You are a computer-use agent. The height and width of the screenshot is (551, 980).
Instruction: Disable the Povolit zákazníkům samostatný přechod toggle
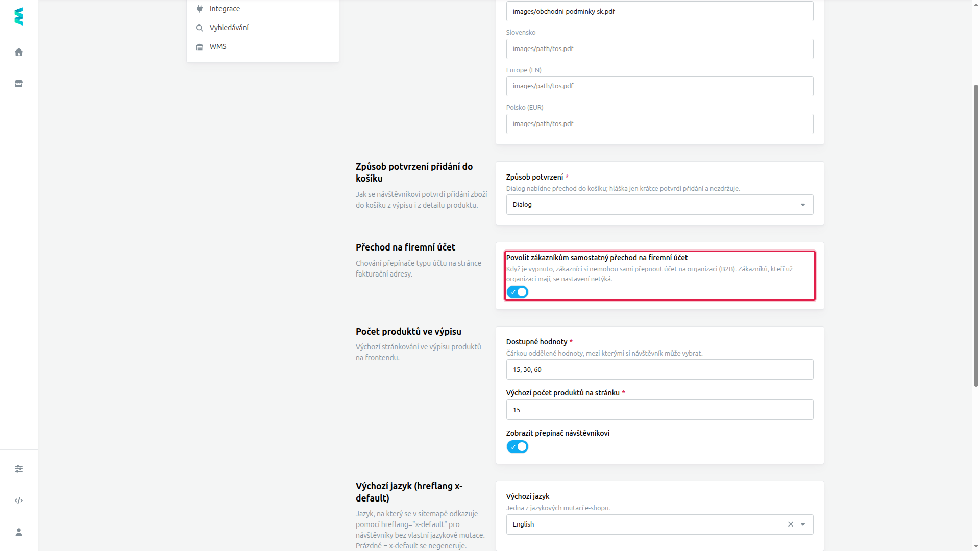point(518,292)
